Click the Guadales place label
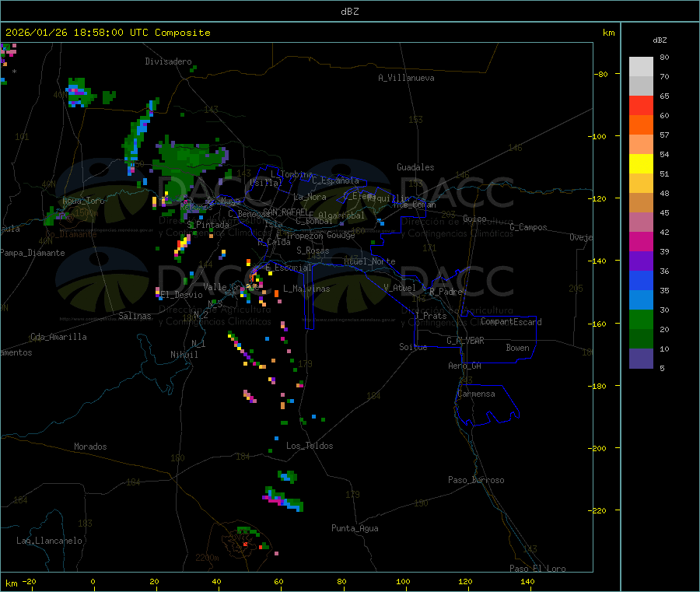 click(x=415, y=167)
